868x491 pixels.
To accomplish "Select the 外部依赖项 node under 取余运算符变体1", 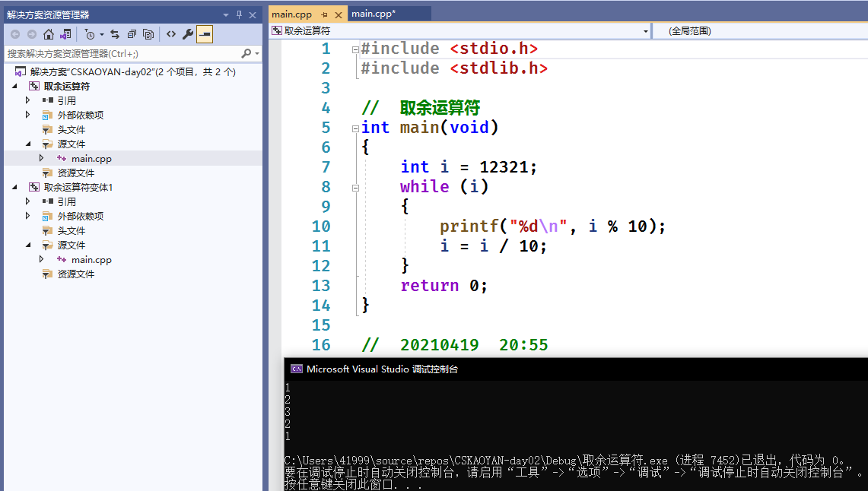I will [81, 216].
